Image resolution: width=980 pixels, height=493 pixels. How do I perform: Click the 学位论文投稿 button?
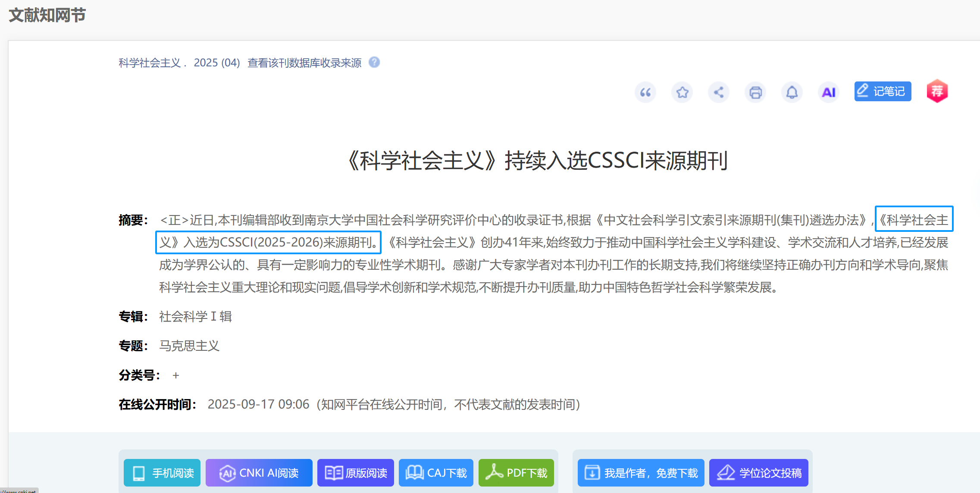click(759, 473)
